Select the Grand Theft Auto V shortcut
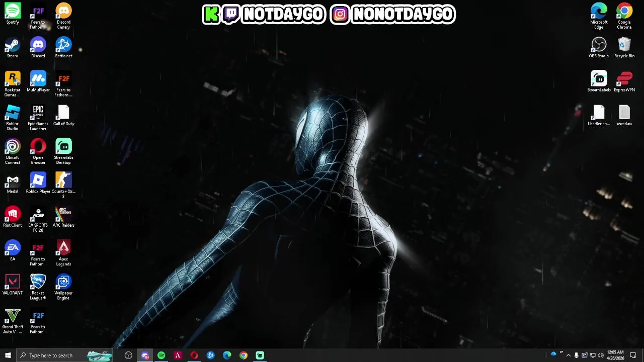The height and width of the screenshot is (362, 644). [x=13, y=321]
